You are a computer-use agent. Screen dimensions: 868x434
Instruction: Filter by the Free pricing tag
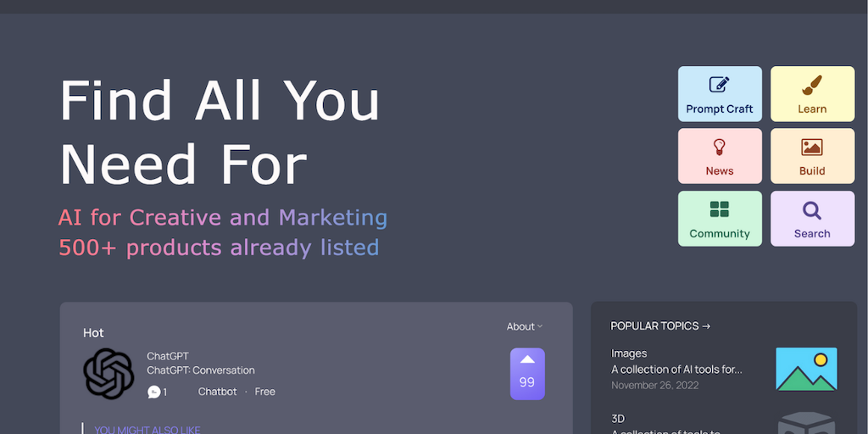(265, 392)
